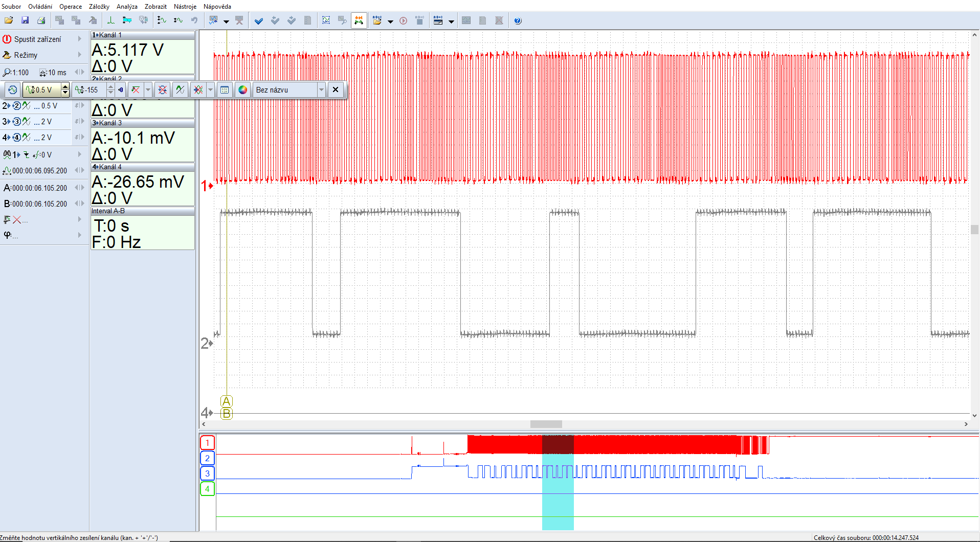Save the recording with the floppy disk icon

point(25,20)
